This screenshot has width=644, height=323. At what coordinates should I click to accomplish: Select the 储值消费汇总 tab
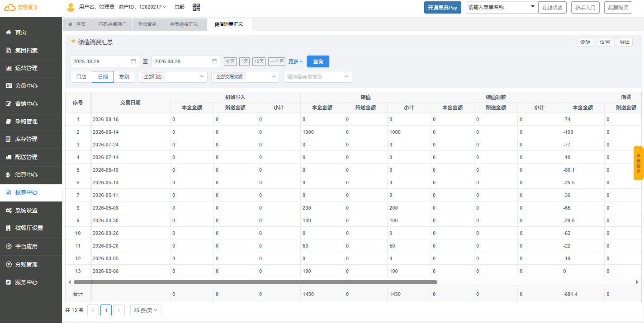(229, 24)
